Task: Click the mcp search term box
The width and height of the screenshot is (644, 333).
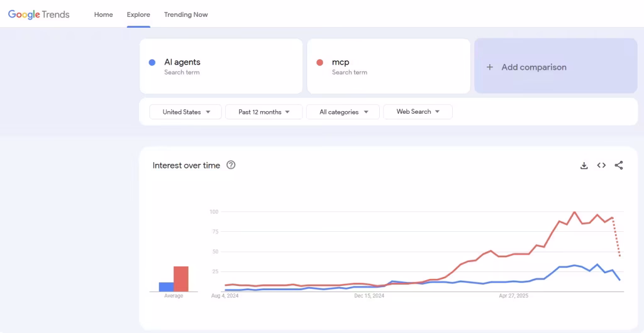Action: (389, 67)
